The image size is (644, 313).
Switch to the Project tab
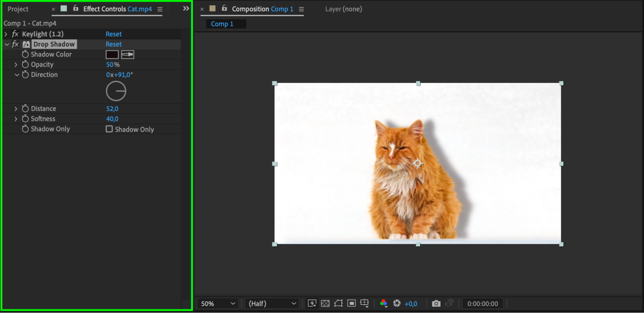(x=18, y=9)
